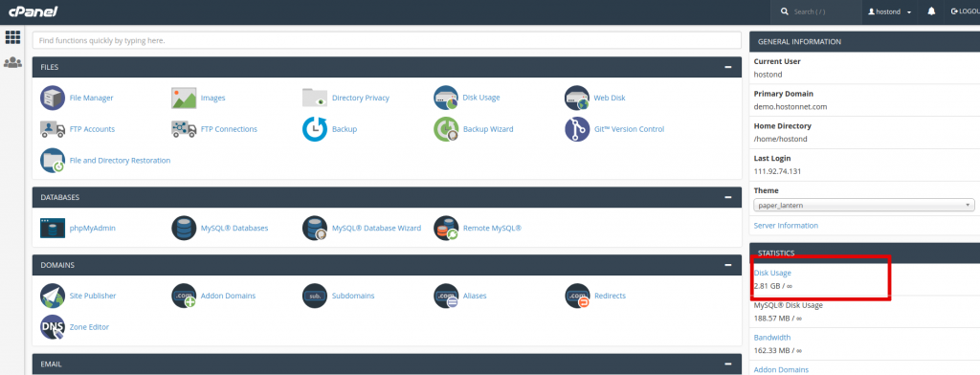Viewport: 980px width, 375px height.
Task: Launch the Backup Wizard icon
Action: (446, 129)
